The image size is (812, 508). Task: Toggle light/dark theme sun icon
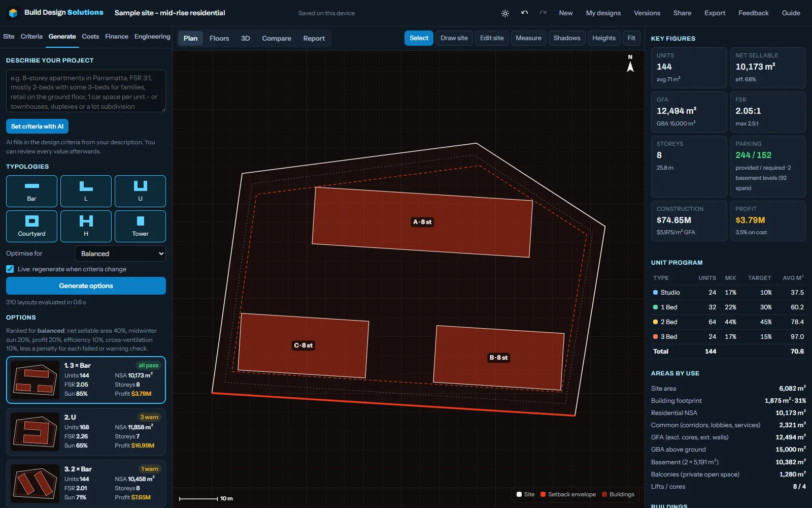tap(505, 13)
